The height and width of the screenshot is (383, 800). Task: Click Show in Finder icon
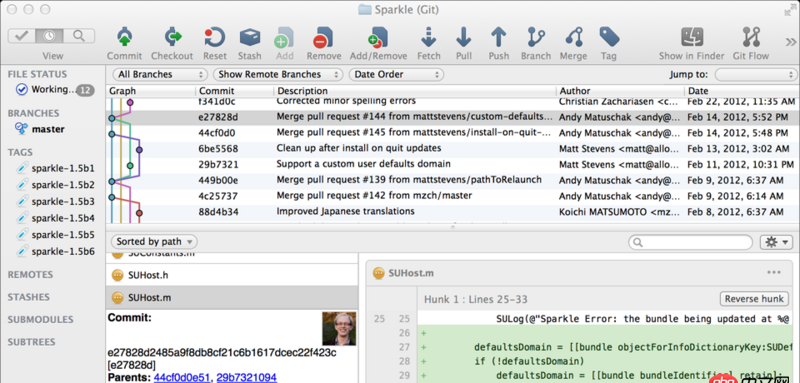pos(692,37)
